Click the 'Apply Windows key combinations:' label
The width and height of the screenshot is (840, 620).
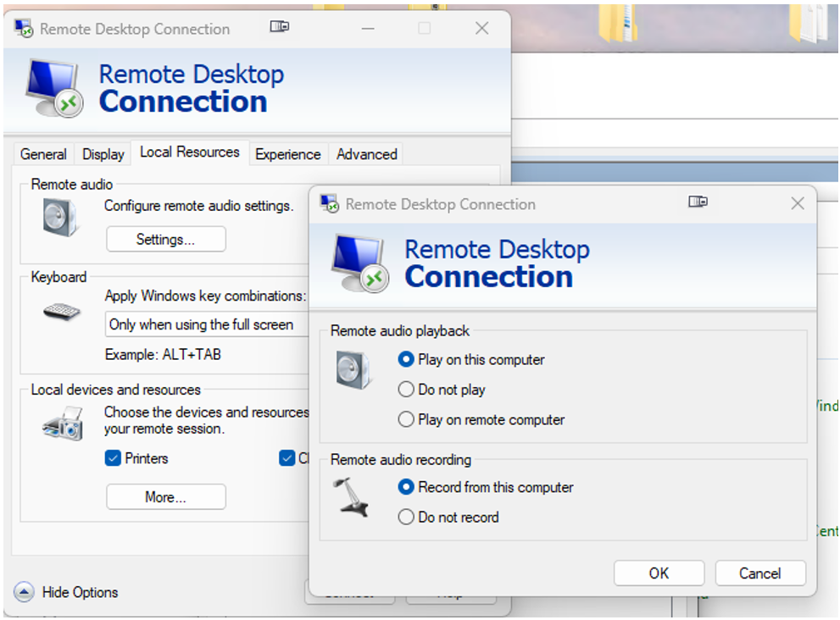205,296
